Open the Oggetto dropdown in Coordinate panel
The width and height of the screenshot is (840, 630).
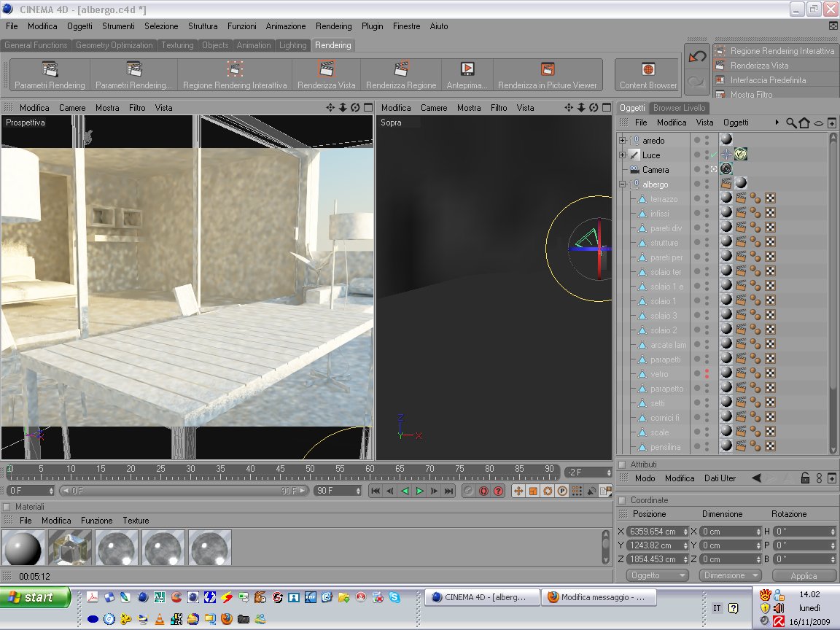[x=656, y=575]
